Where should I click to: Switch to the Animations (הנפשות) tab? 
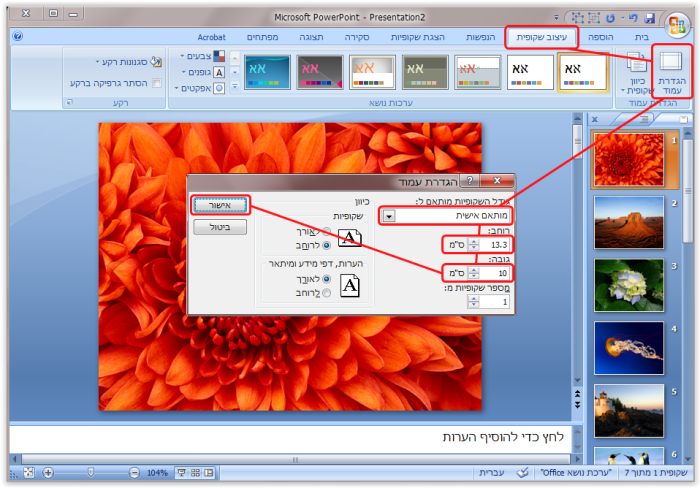(480, 37)
